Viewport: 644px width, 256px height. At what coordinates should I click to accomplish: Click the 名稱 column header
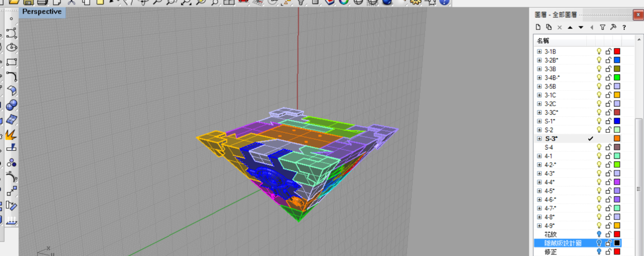(543, 41)
